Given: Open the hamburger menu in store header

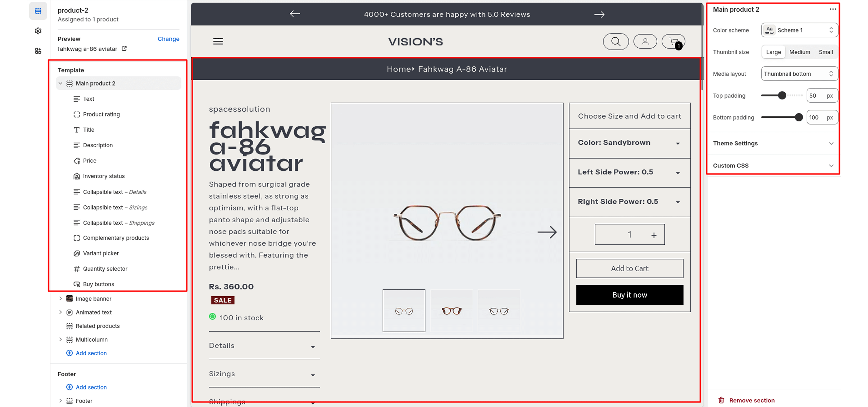Looking at the screenshot, I should point(218,41).
